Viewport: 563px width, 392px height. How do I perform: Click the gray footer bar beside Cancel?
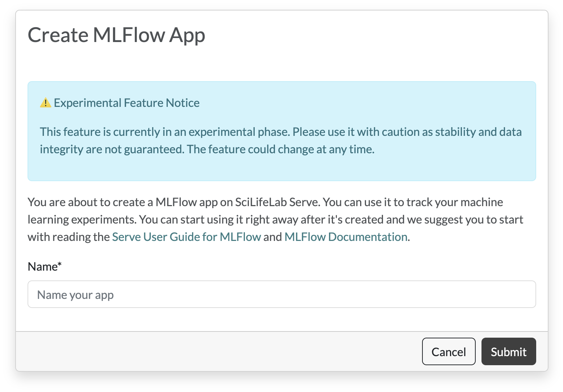(x=217, y=351)
